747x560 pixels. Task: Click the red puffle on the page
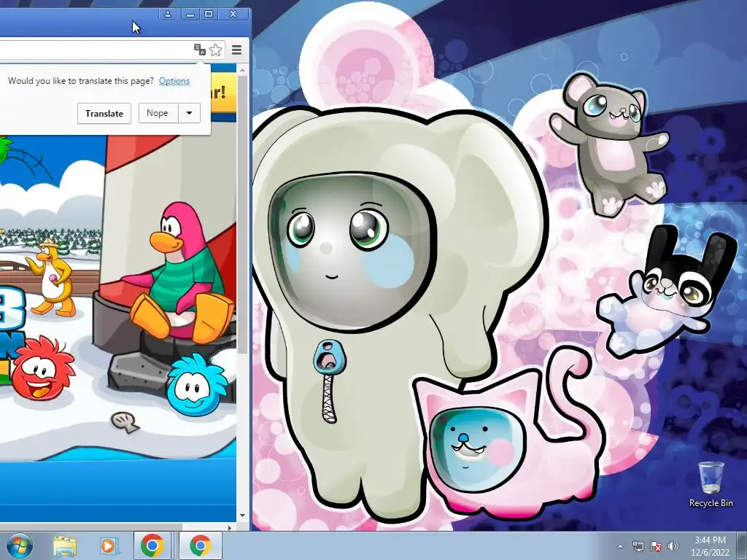pos(43,367)
